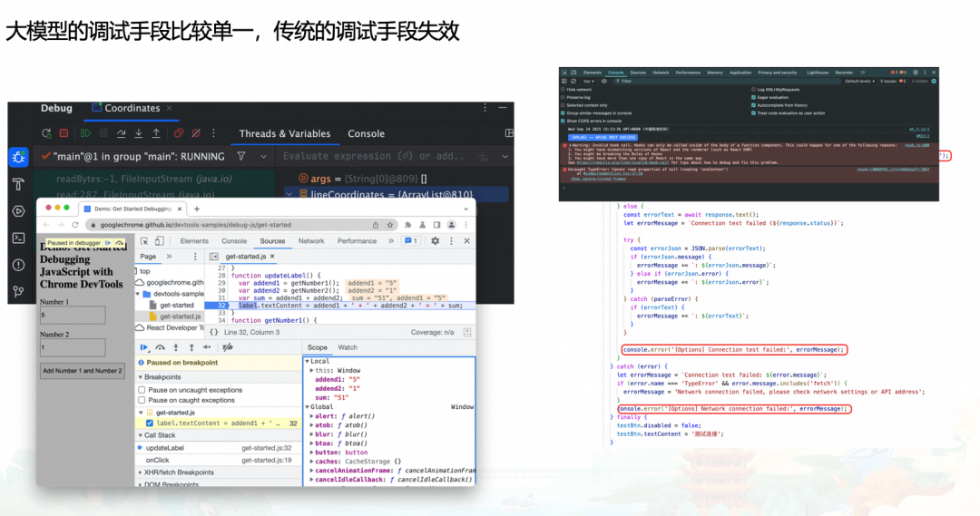Switch to Threads & Variables tab

tap(284, 133)
